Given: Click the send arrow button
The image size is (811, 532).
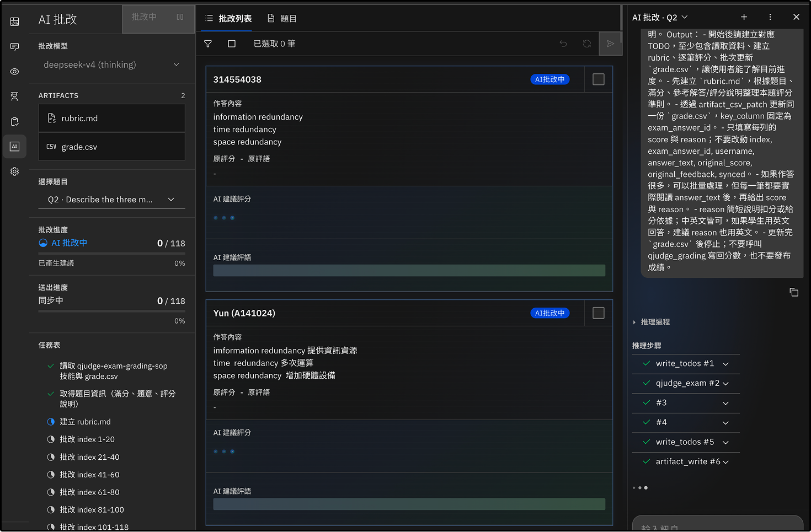Looking at the screenshot, I should pos(611,44).
